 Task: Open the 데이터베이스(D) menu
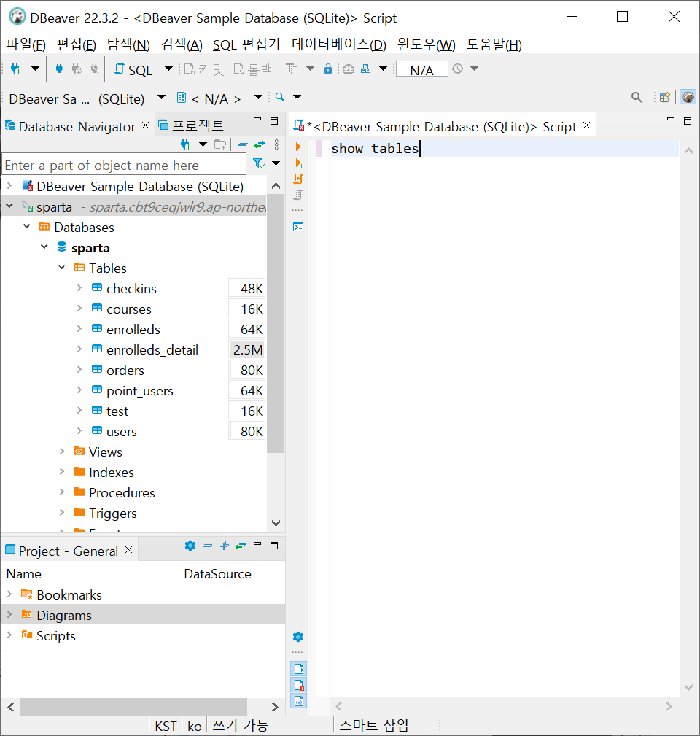(339, 44)
